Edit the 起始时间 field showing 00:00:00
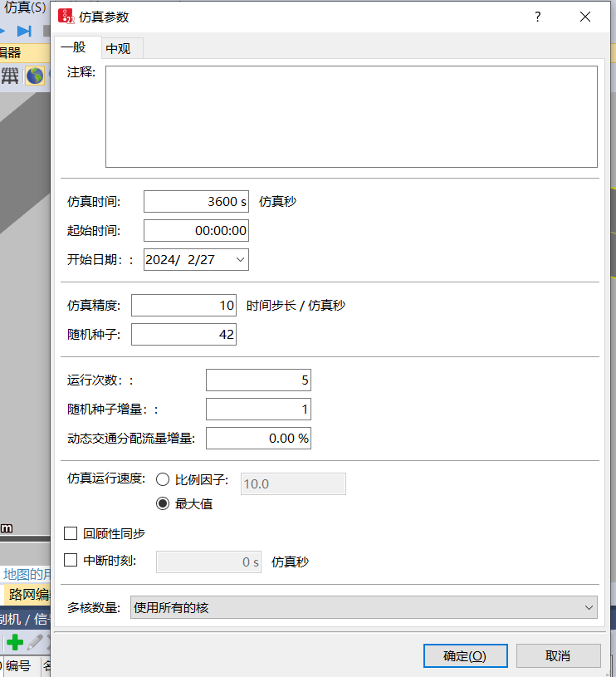 [x=196, y=231]
